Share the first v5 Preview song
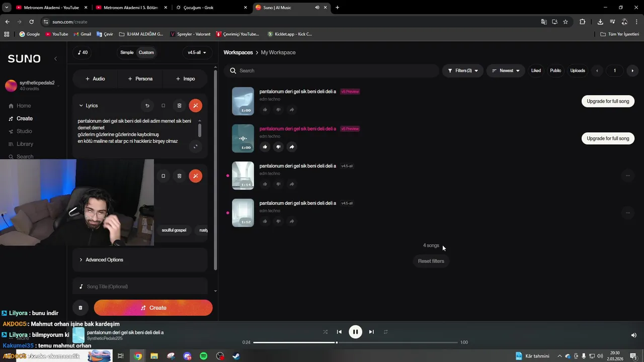644x362 pixels. (292, 110)
